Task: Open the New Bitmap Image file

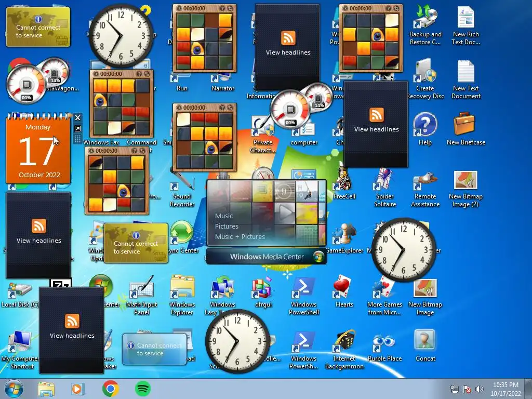Action: pyautogui.click(x=425, y=297)
